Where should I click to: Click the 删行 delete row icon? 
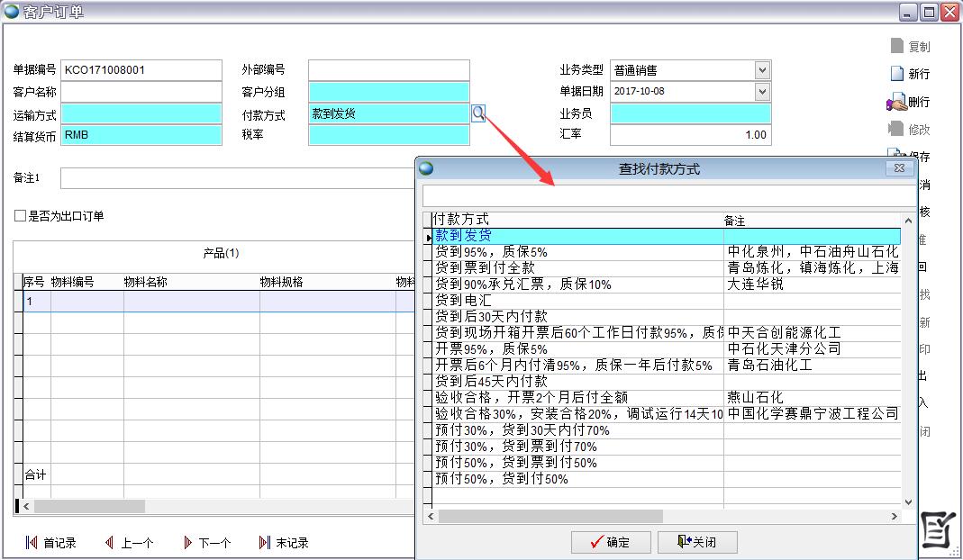click(x=897, y=102)
